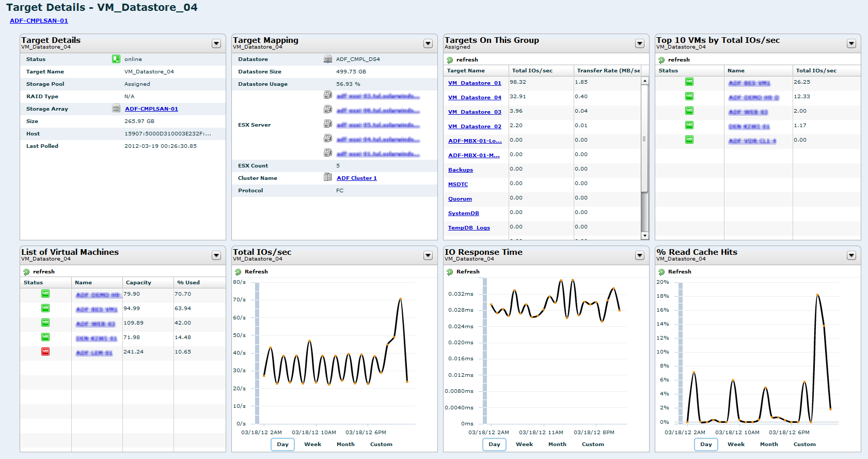Click green VM status icon in 79.90 capacity row

[45, 294]
